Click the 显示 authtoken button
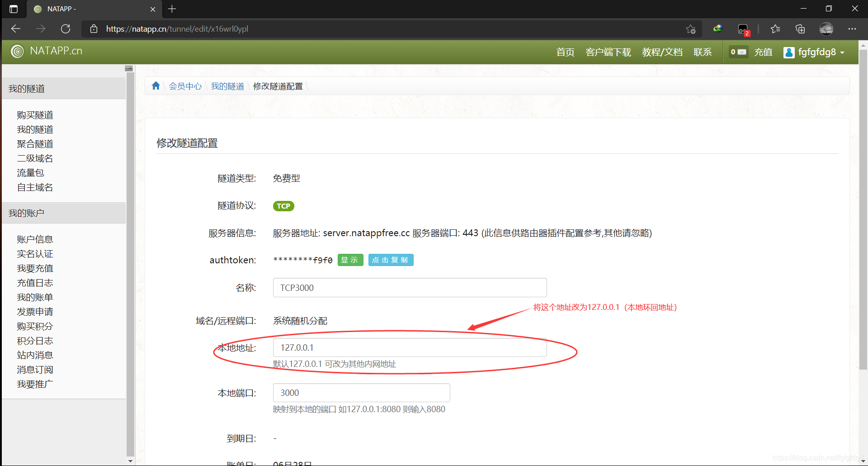Image resolution: width=868 pixels, height=466 pixels. (350, 260)
